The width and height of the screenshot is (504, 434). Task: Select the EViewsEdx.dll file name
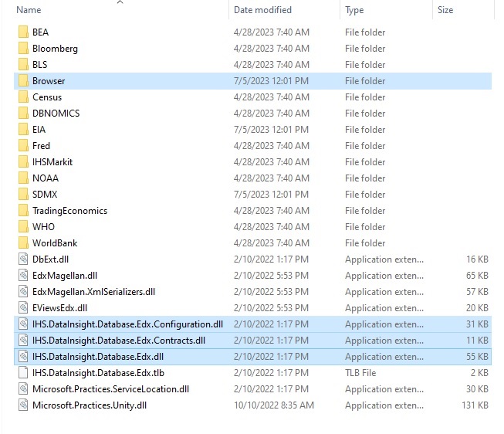tap(59, 308)
